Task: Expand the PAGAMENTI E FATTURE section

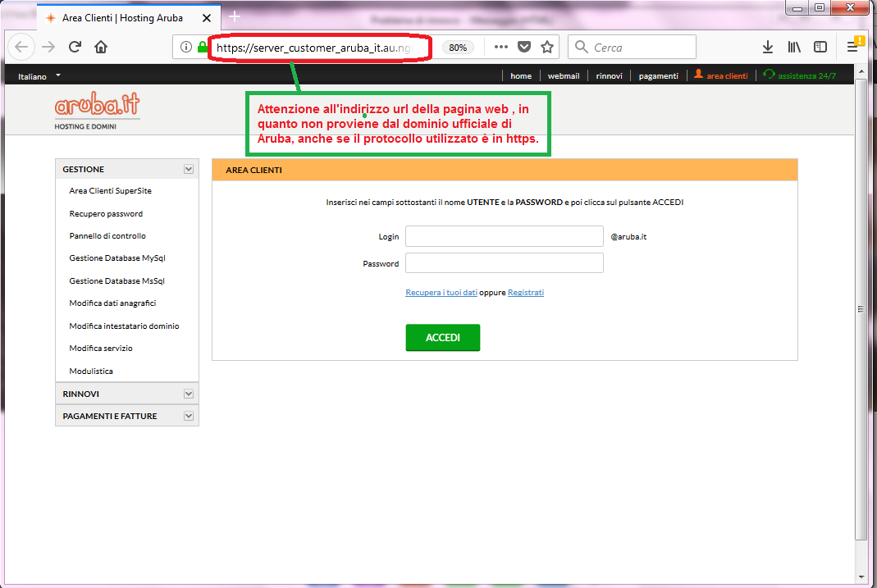Action: (189, 417)
